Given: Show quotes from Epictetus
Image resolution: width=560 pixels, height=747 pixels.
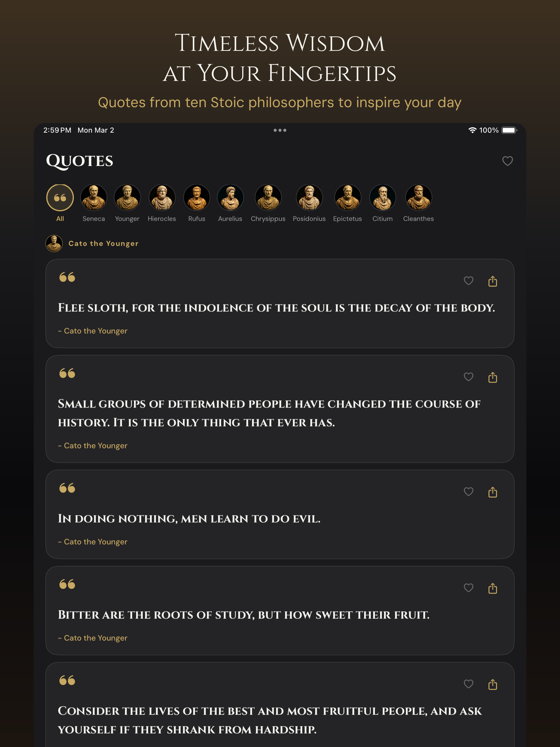Looking at the screenshot, I should coord(348,203).
